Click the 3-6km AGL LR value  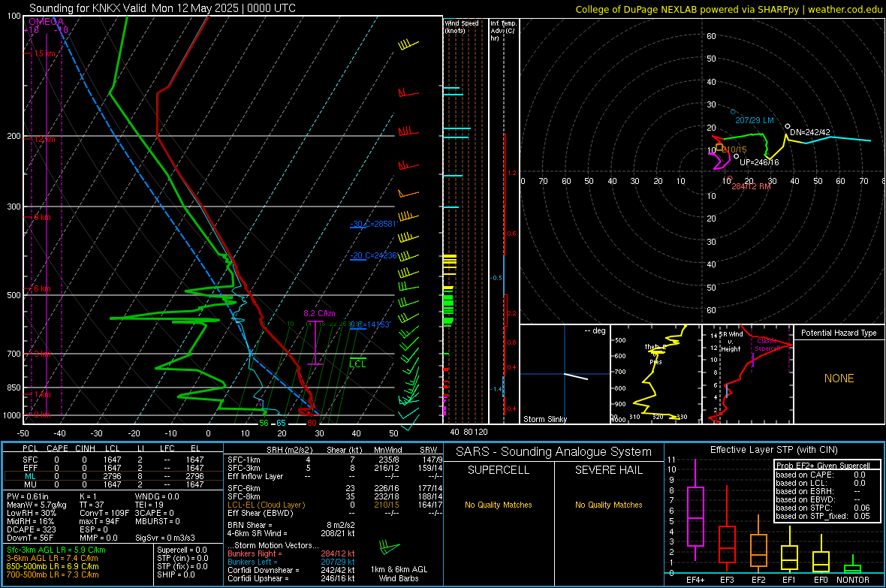point(51,558)
